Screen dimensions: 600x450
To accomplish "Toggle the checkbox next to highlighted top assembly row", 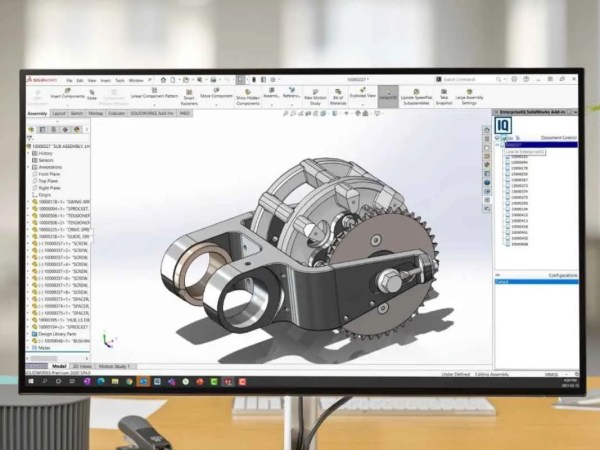I will tap(502, 145).
